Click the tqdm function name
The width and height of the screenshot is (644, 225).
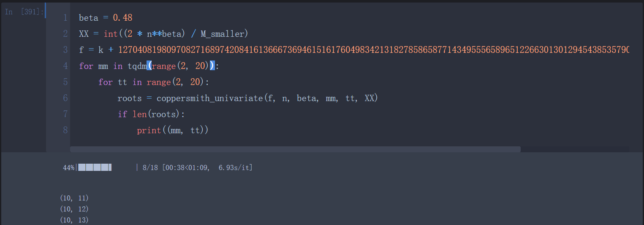tap(137, 66)
